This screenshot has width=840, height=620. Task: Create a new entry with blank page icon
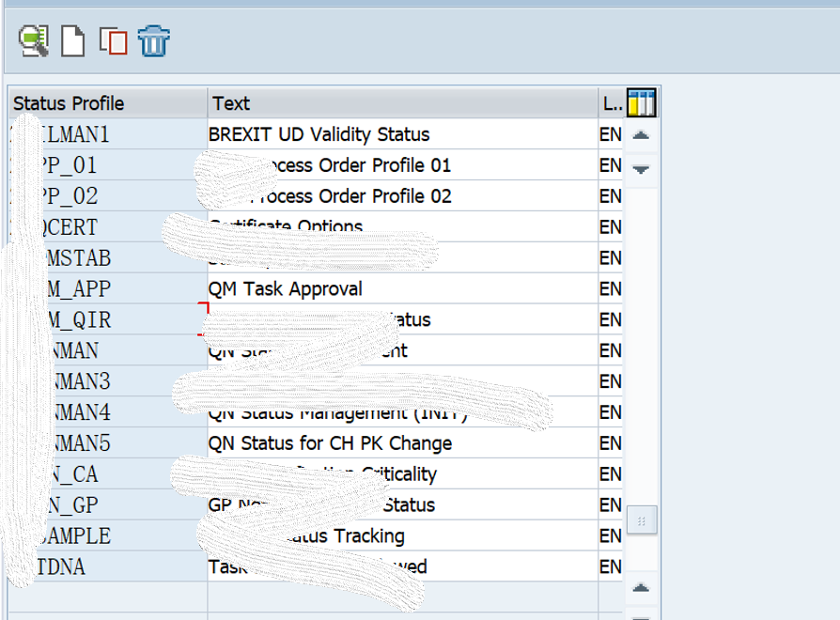click(73, 40)
